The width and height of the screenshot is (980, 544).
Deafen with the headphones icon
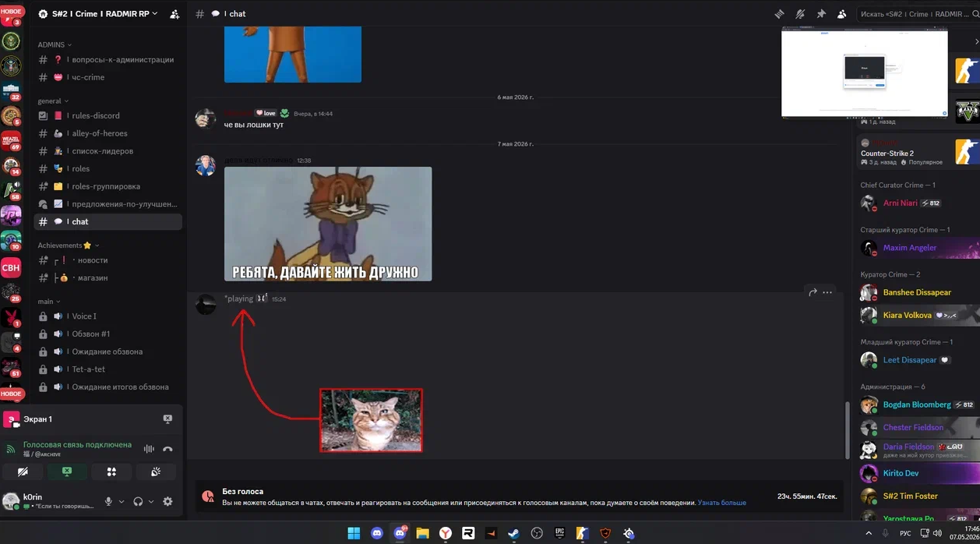[138, 501]
